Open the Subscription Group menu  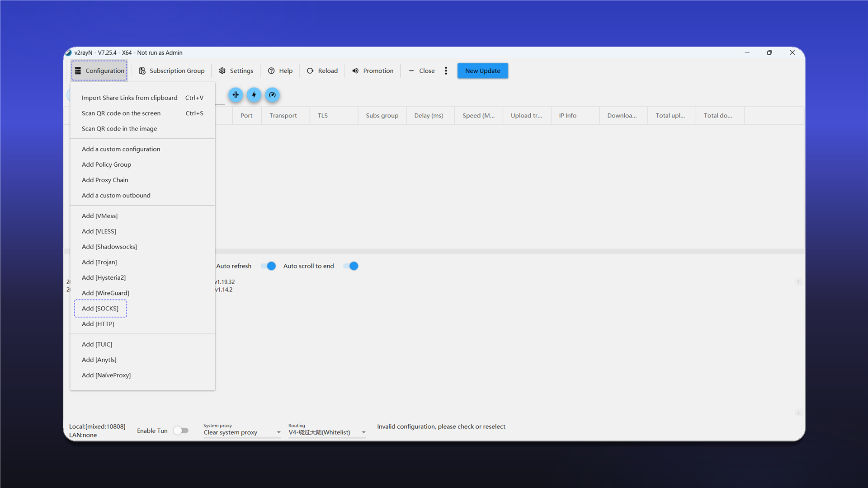pyautogui.click(x=171, y=71)
